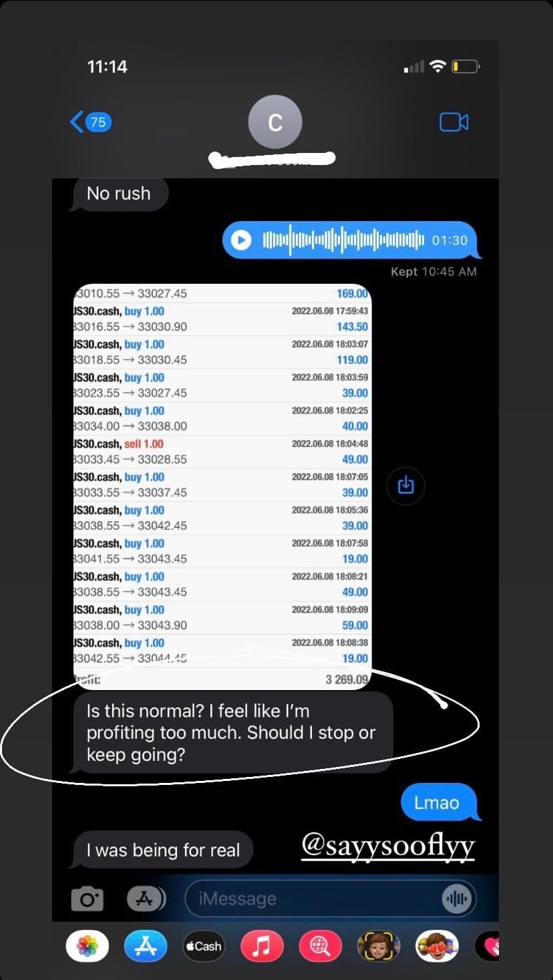Start a FaceTime video call
This screenshot has height=980, width=553.
[x=453, y=122]
